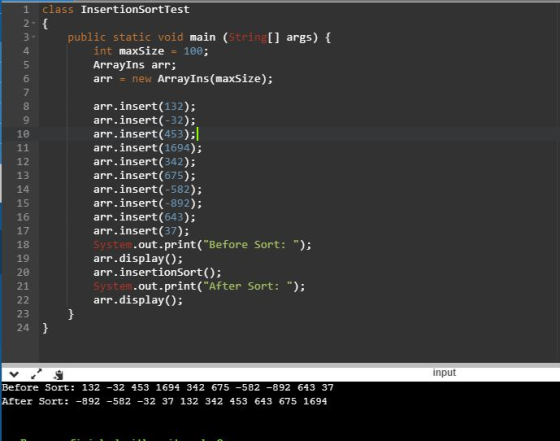This screenshot has width=560, height=441.
Task: Click on 'arr.insert(342);' line
Action: (x=144, y=162)
